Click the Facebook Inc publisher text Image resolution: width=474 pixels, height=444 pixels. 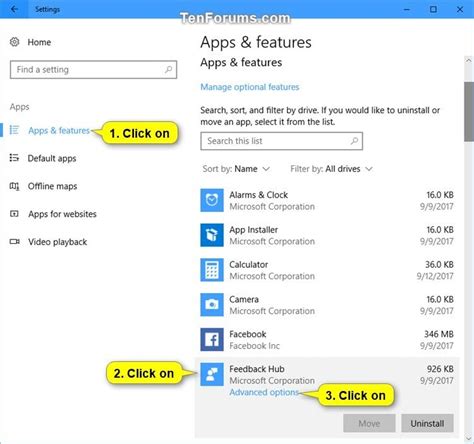(254, 346)
